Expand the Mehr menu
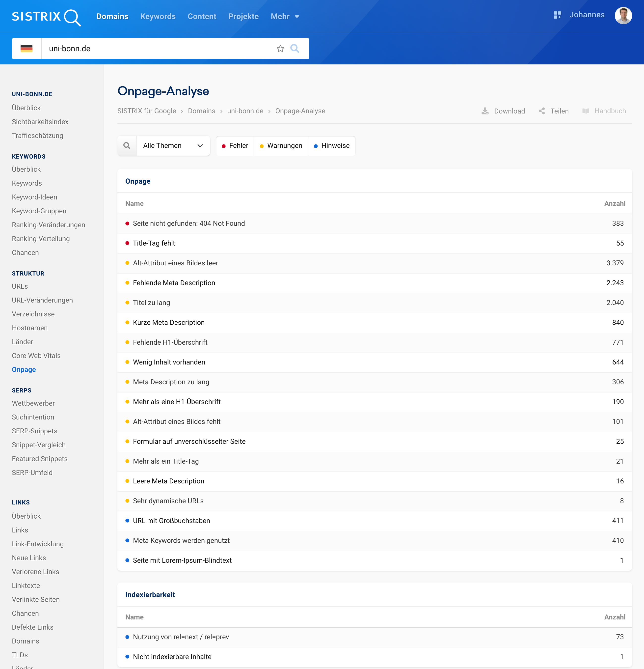The width and height of the screenshot is (644, 669). (x=285, y=16)
